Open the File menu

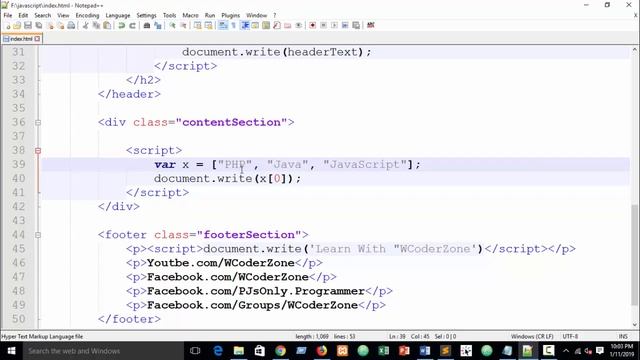pos(8,15)
